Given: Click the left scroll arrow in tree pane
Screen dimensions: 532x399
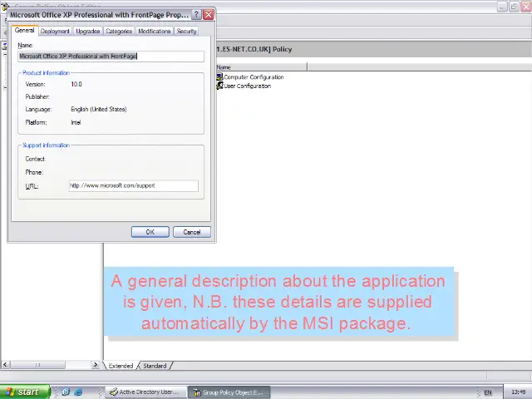Looking at the screenshot, I should click(x=5, y=365).
